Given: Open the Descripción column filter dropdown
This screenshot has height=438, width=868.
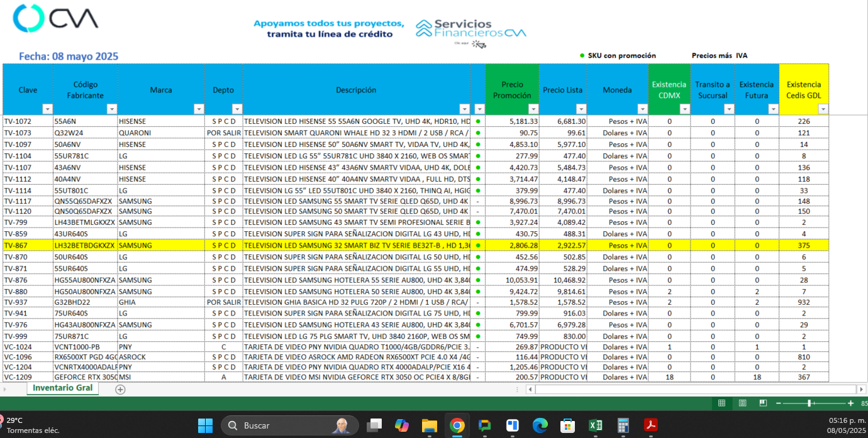Looking at the screenshot, I should pyautogui.click(x=464, y=109).
